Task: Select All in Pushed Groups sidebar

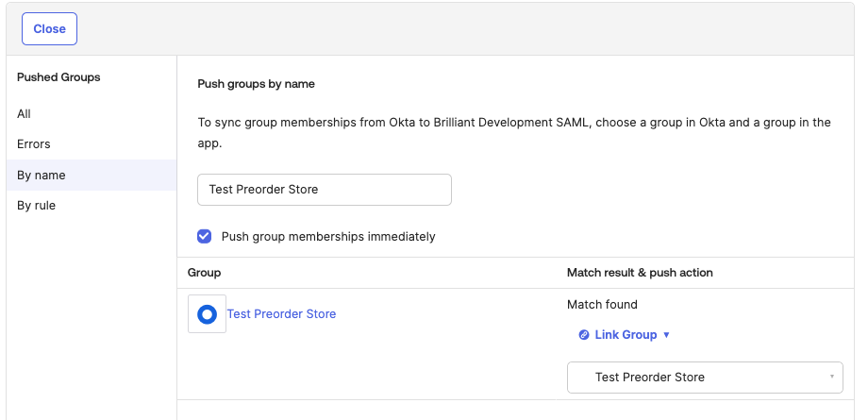Action: pyautogui.click(x=24, y=113)
